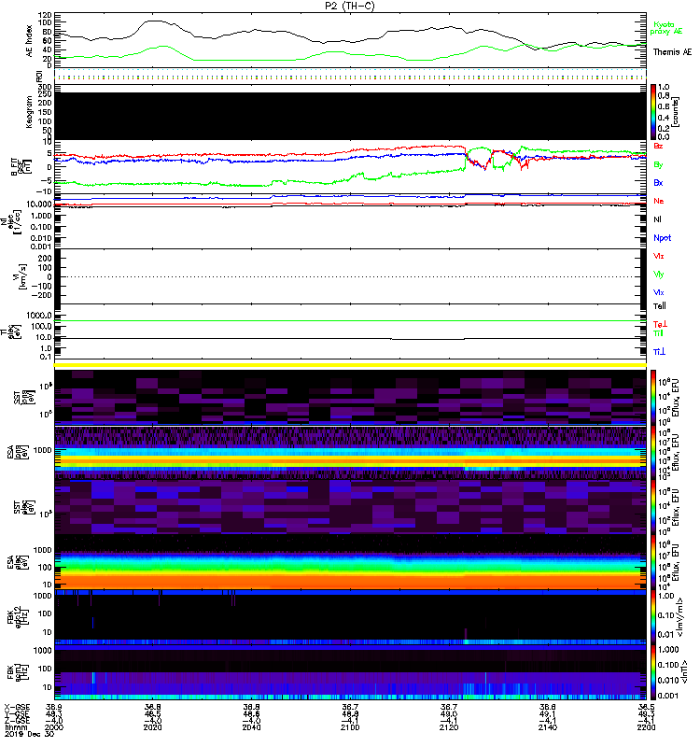
Task: Click the "hhmm" time row label
Action: pyautogui.click(x=15, y=727)
